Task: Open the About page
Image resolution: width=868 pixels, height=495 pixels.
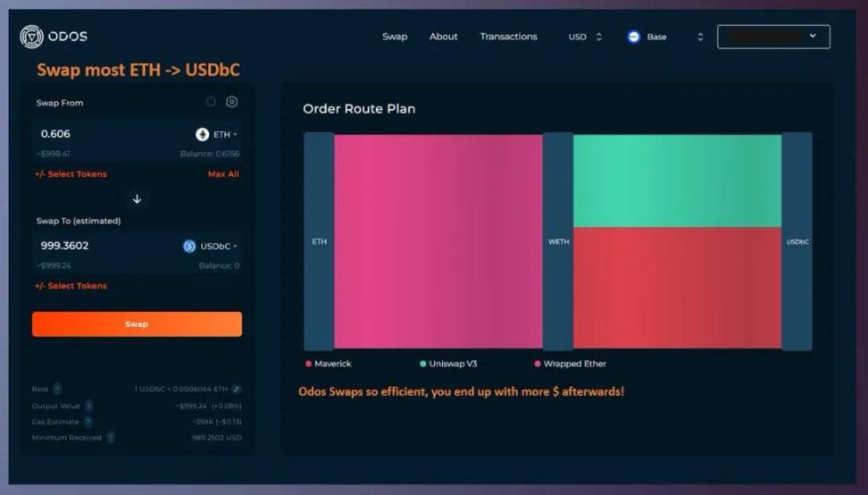Action: point(444,37)
